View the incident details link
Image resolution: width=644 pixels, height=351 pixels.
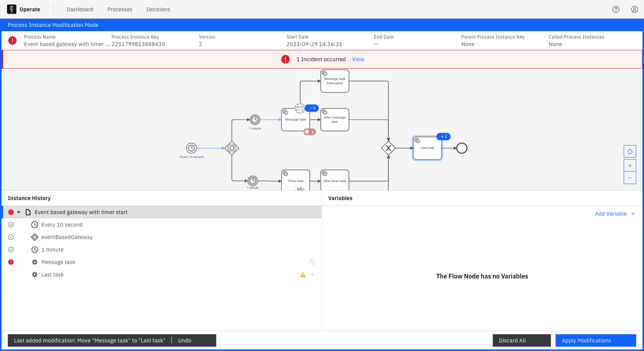click(x=358, y=59)
